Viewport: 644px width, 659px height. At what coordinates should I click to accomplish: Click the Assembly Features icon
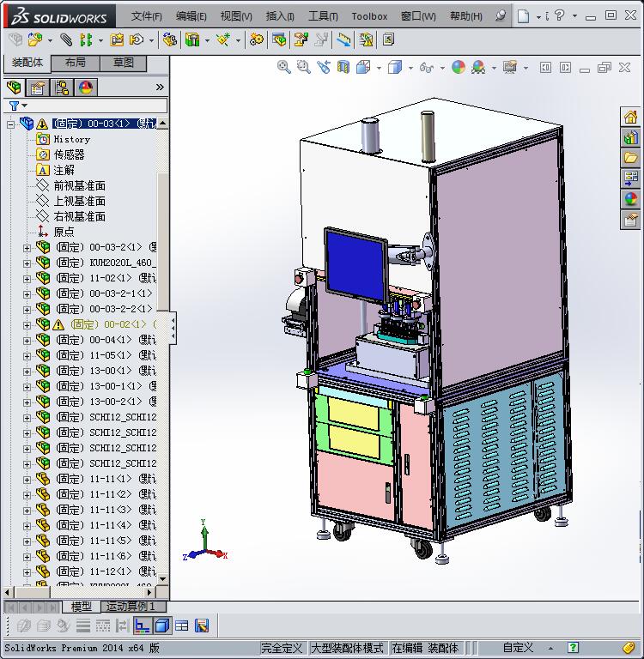192,40
